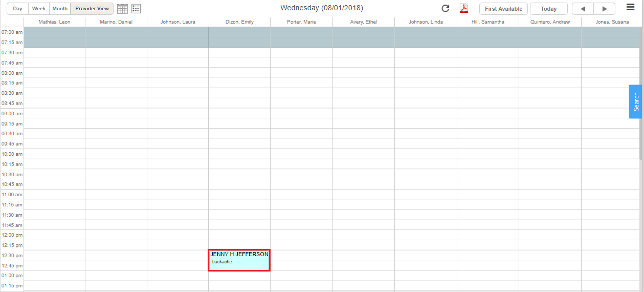Advance to next day with right arrow
644x292 pixels.
click(605, 9)
